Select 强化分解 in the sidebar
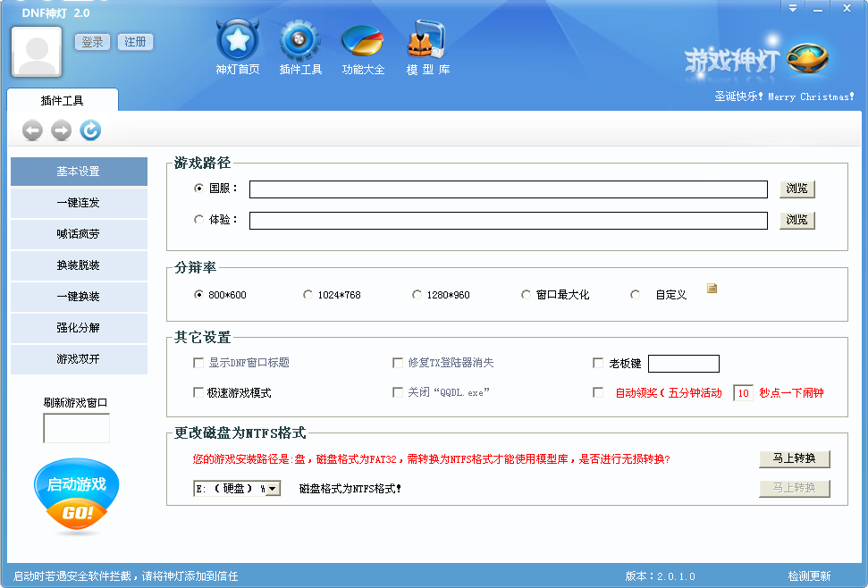Image resolution: width=868 pixels, height=588 pixels. pos(79,328)
